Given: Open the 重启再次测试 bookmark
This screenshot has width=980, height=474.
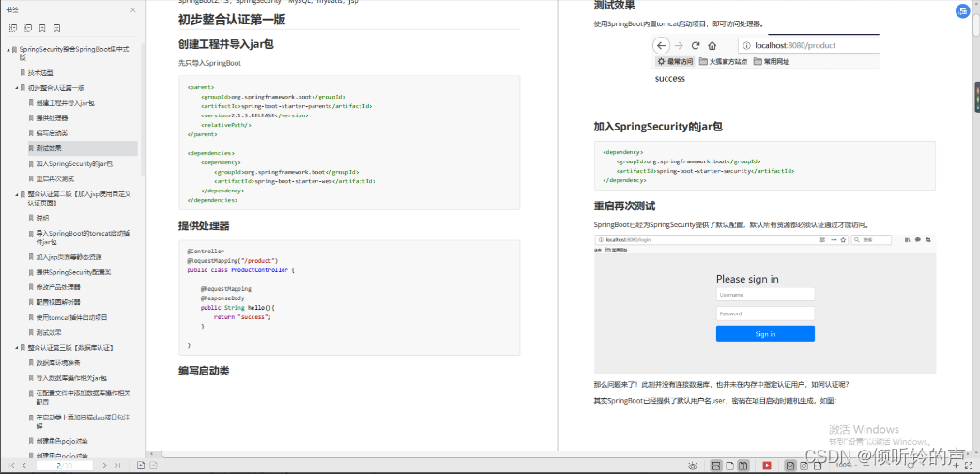Looking at the screenshot, I should 55,179.
